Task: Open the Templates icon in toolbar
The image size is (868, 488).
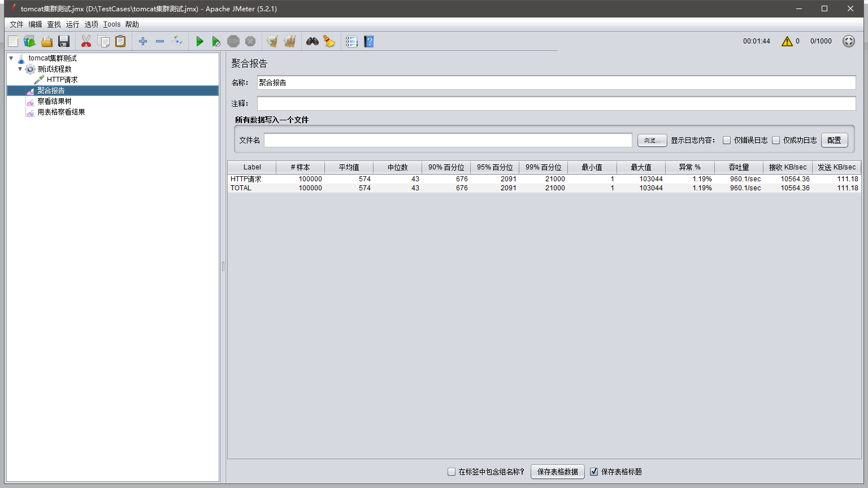Action: point(30,41)
